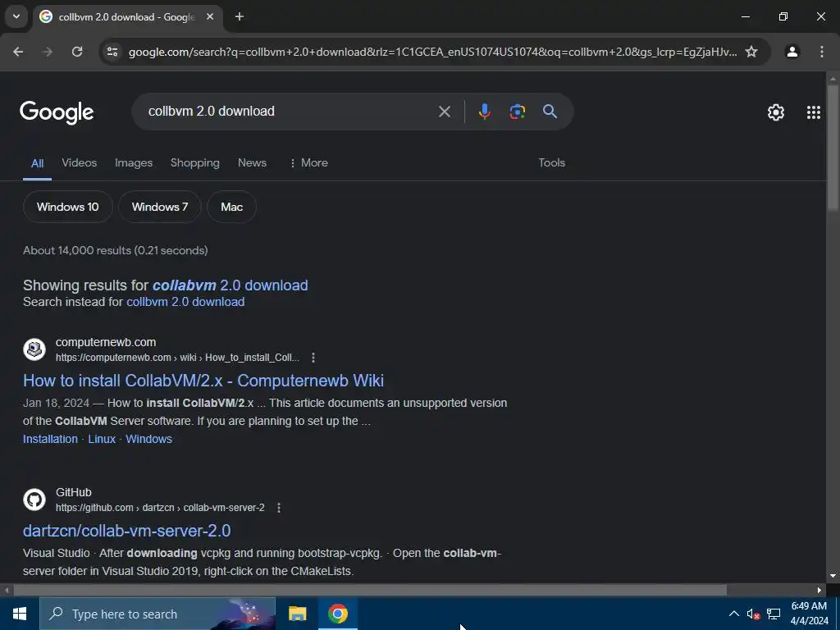Click the magnifier search button
This screenshot has height=630, width=840.
(550, 112)
